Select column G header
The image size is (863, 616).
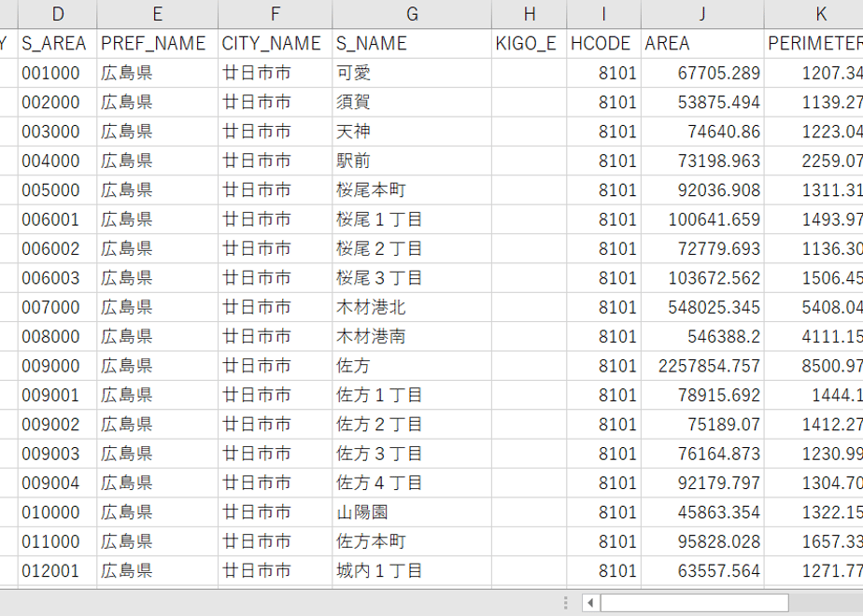click(x=412, y=14)
